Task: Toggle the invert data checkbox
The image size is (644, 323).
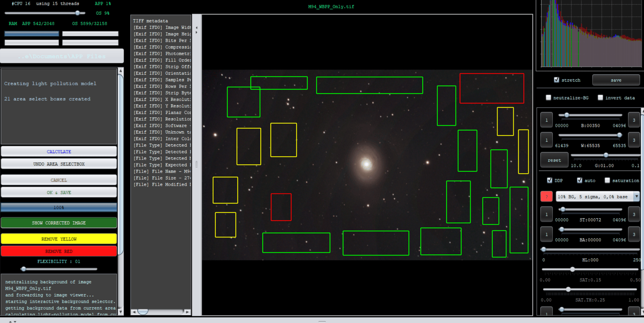Action: coord(600,97)
